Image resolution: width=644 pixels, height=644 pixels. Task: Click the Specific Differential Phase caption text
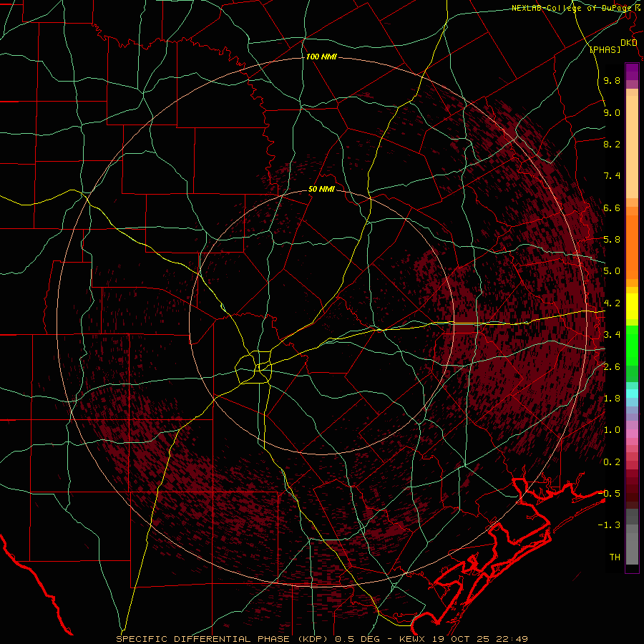coord(321,639)
